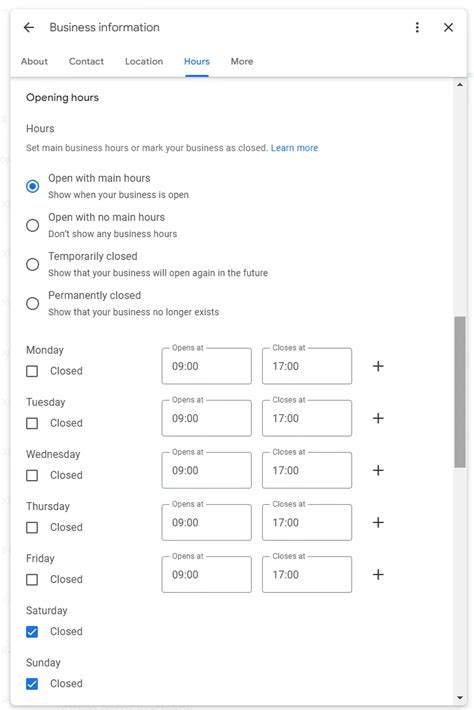Select Temporarily closed option
Screen dimensions: 474x710
pos(33,264)
